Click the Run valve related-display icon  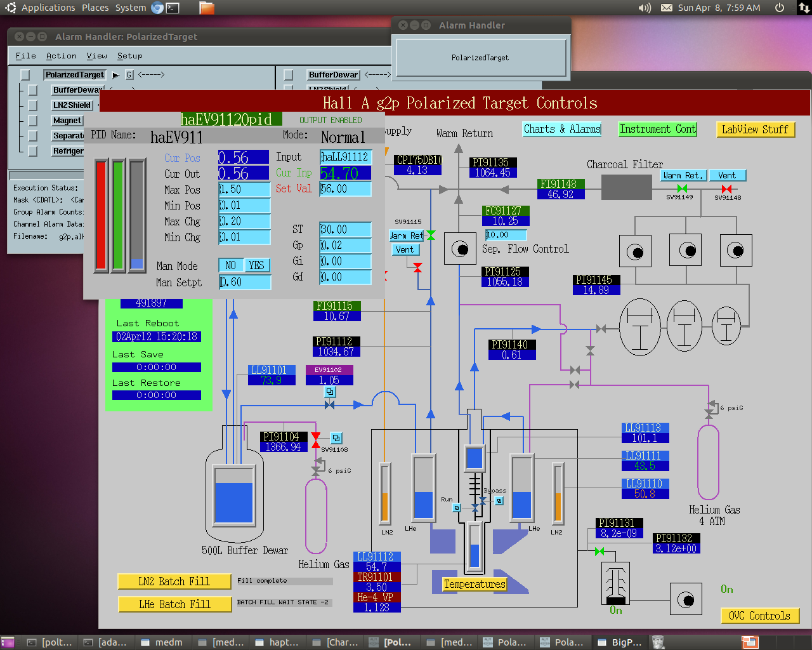coord(456,508)
